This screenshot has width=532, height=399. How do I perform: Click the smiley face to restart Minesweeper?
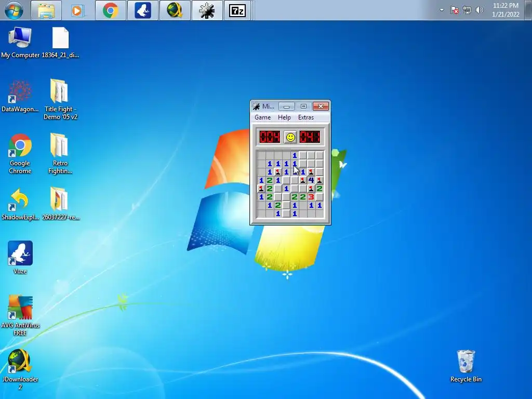(290, 137)
